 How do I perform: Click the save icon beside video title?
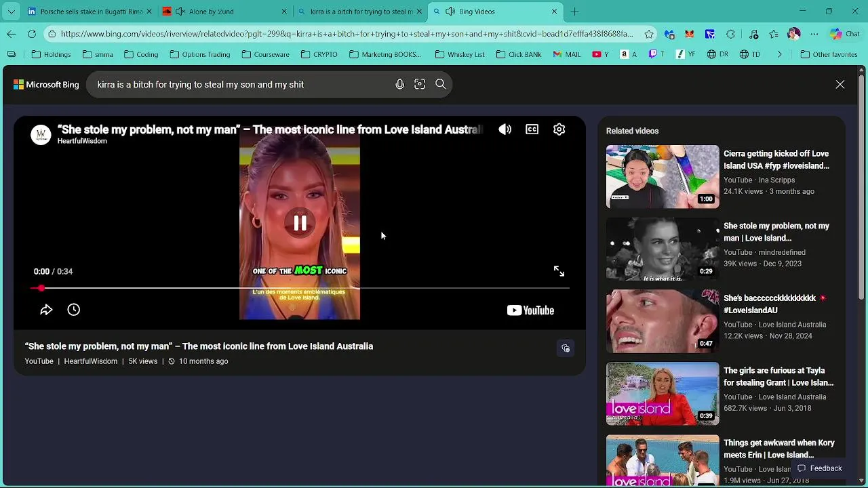point(566,348)
